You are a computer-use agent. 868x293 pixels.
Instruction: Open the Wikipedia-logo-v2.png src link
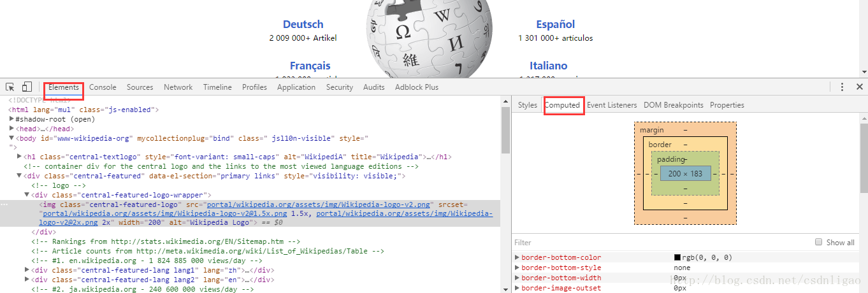pos(319,204)
